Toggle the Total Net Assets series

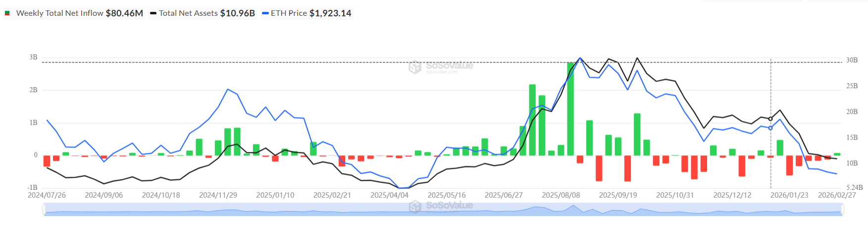click(x=188, y=13)
